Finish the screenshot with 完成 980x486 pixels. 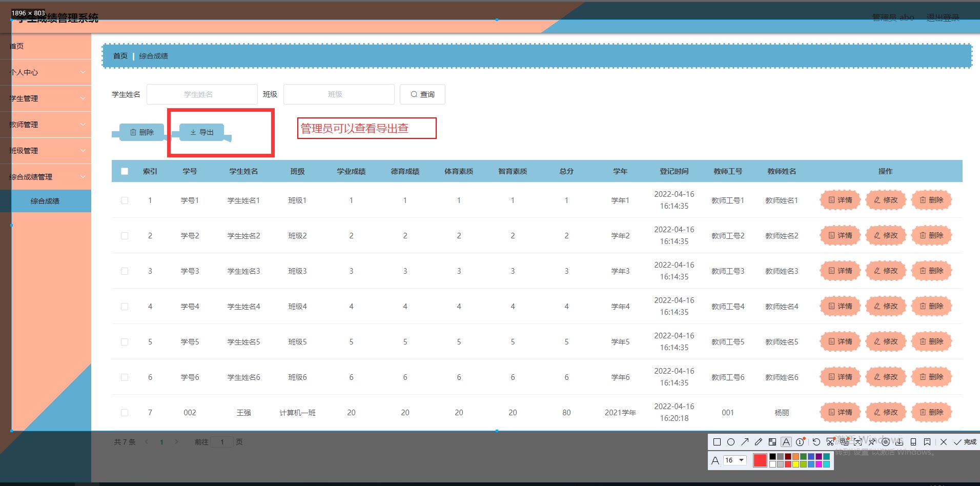tap(965, 442)
